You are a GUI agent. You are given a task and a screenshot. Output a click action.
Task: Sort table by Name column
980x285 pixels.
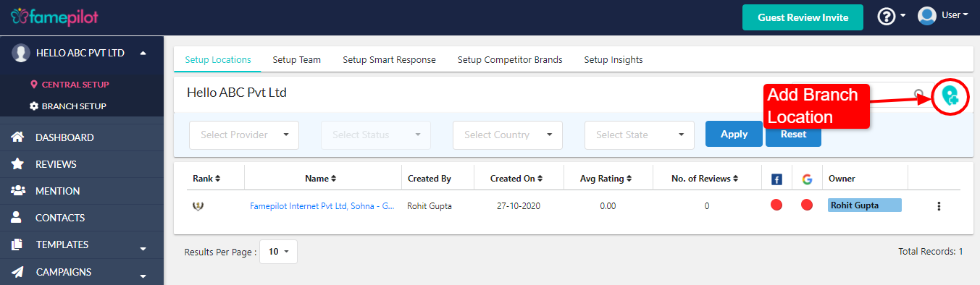[320, 179]
